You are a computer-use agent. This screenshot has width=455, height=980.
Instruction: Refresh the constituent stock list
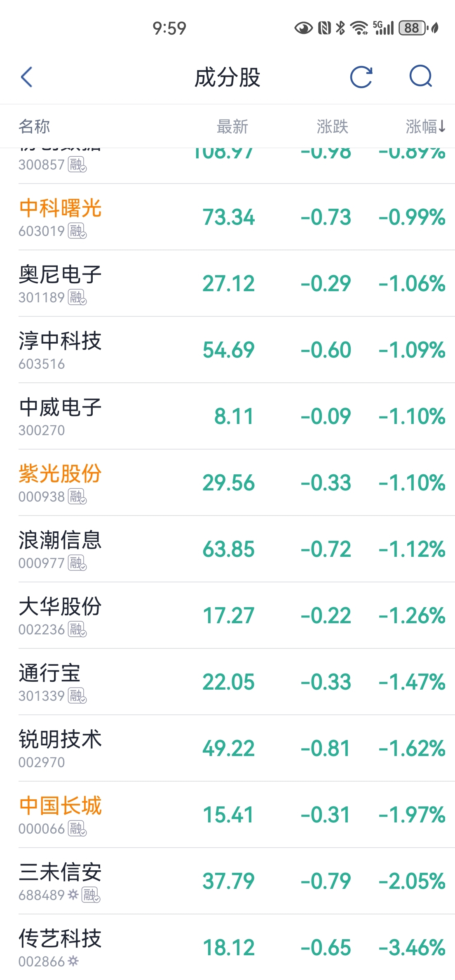pyautogui.click(x=361, y=77)
